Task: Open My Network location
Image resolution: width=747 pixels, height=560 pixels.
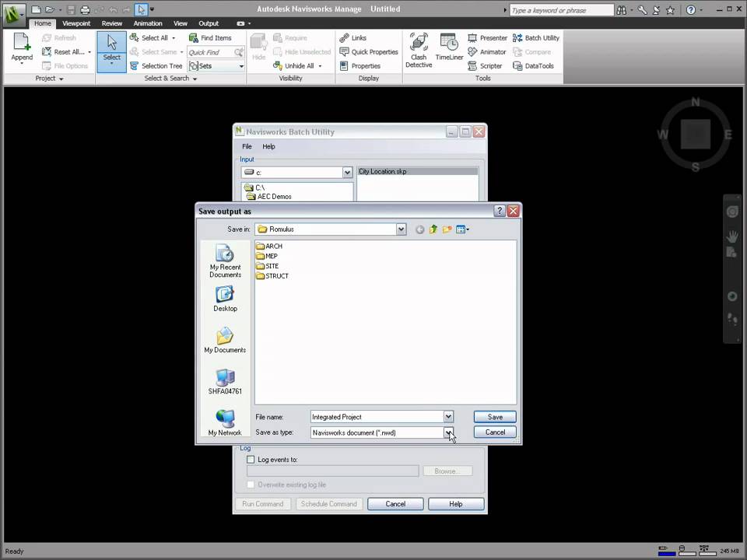Action: [x=225, y=423]
